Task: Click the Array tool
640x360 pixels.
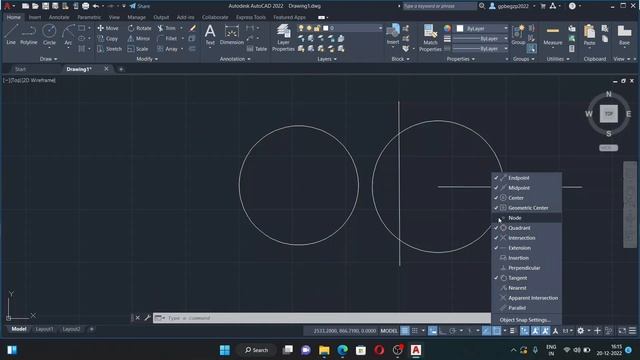Action: tap(167, 49)
